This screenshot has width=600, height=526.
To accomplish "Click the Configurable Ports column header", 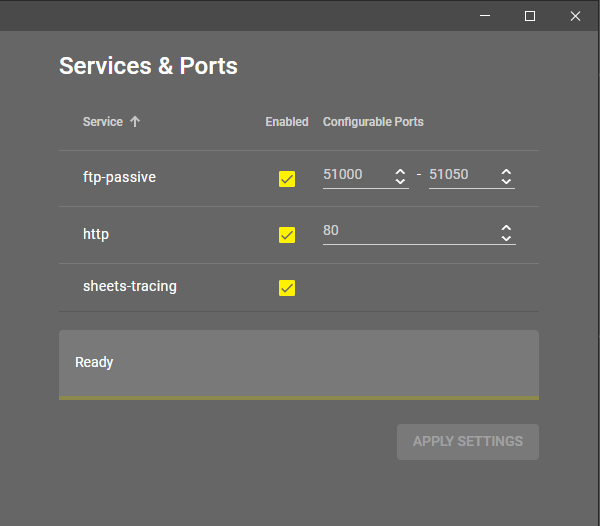I will pyautogui.click(x=373, y=122).
